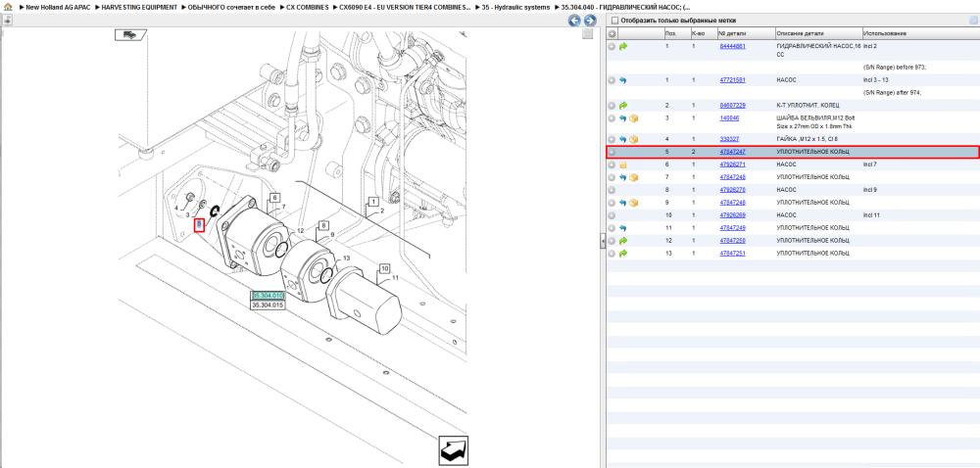Toggle 'Отобразить только выбранные метки' checkbox
980x468 pixels.
[614, 21]
